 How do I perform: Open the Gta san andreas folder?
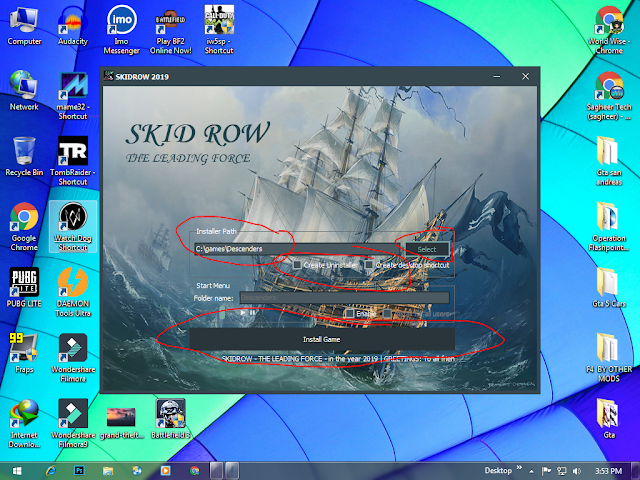tap(609, 161)
